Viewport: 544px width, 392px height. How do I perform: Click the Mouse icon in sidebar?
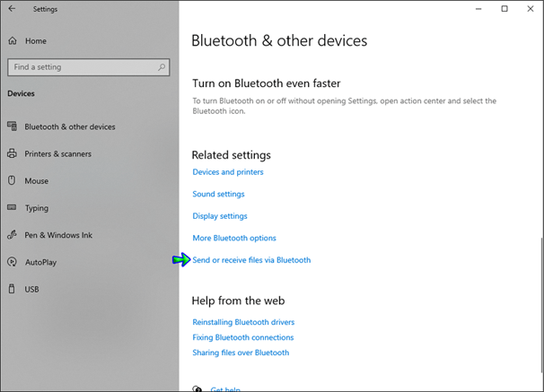click(12, 180)
